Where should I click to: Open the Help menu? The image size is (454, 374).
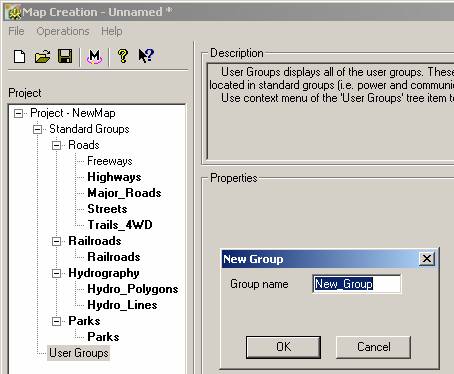pyautogui.click(x=112, y=31)
